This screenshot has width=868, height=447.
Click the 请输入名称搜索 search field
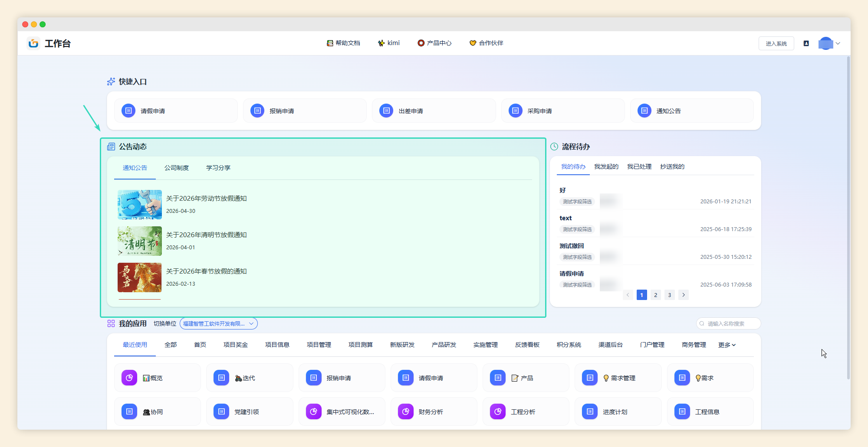tap(728, 323)
